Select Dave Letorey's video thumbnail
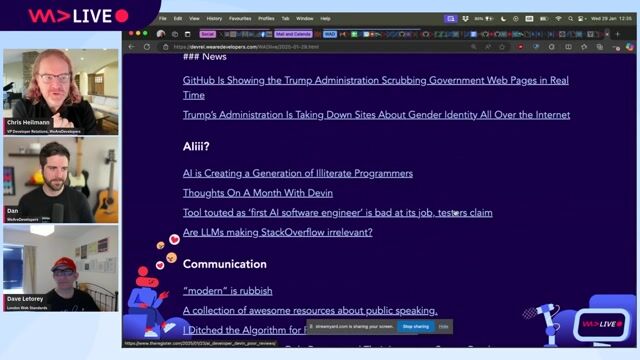Screen dimensions: 640x360 pyautogui.click(x=61, y=268)
